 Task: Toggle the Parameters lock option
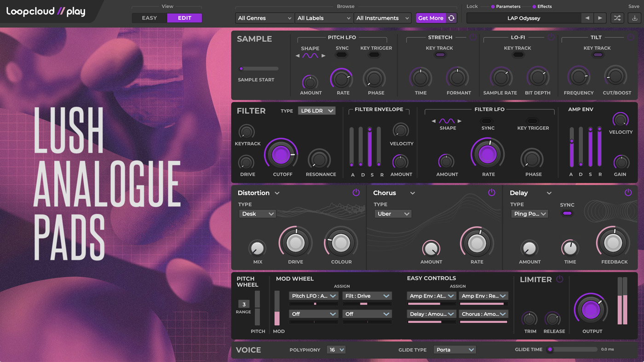click(506, 6)
